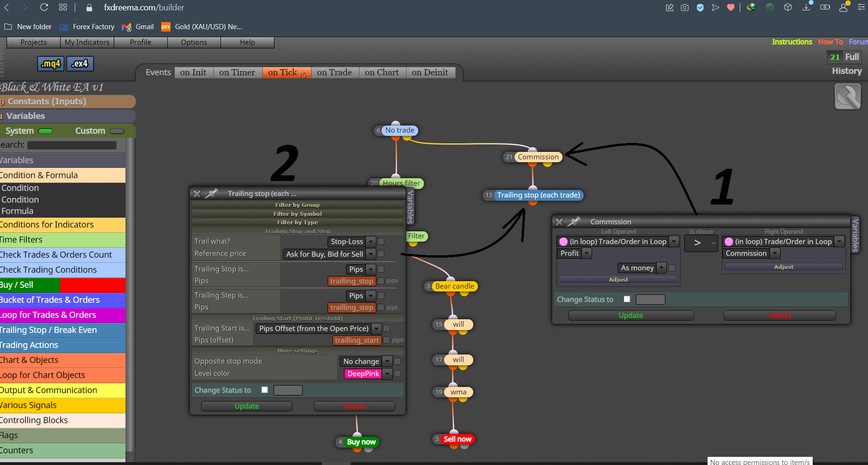Screen dimensions: 868x465
Task: Tick checkbox next to Level color DeepPink
Action: pos(398,373)
